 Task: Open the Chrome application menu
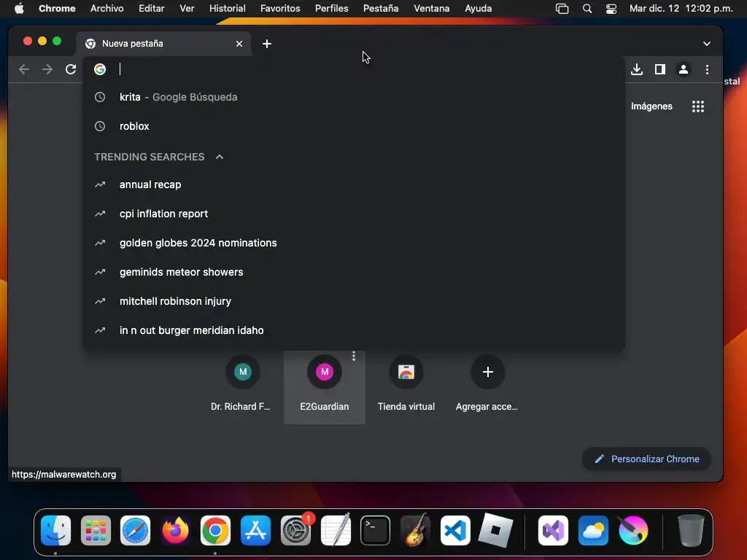pos(57,9)
